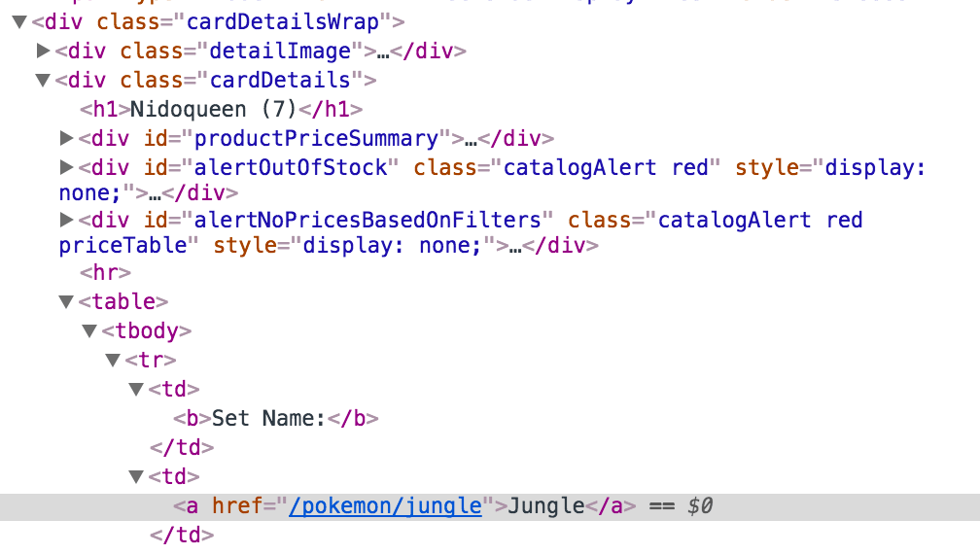Viewport: 980px width, 554px height.
Task: Select the closing td tag after Set Name
Action: click(182, 447)
